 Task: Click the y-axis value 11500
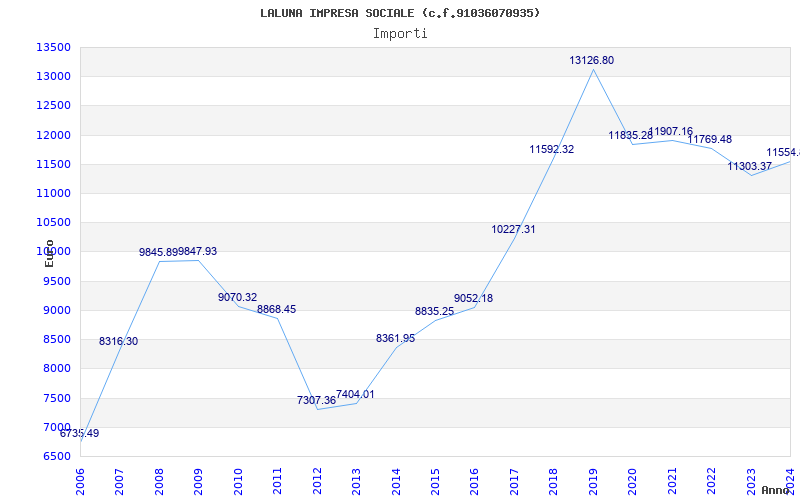click(53, 164)
